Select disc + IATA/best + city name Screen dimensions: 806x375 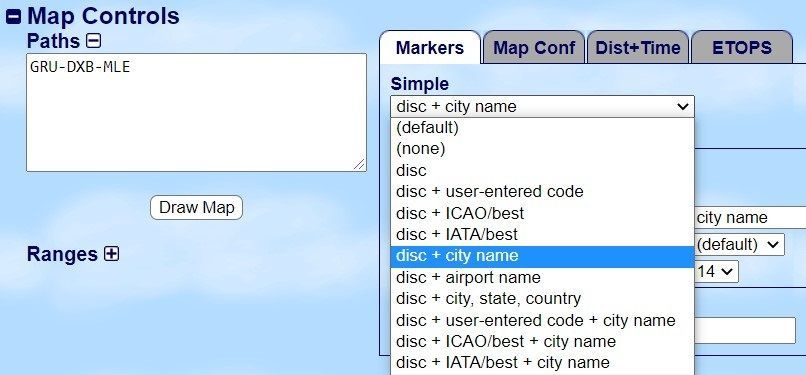542,363
